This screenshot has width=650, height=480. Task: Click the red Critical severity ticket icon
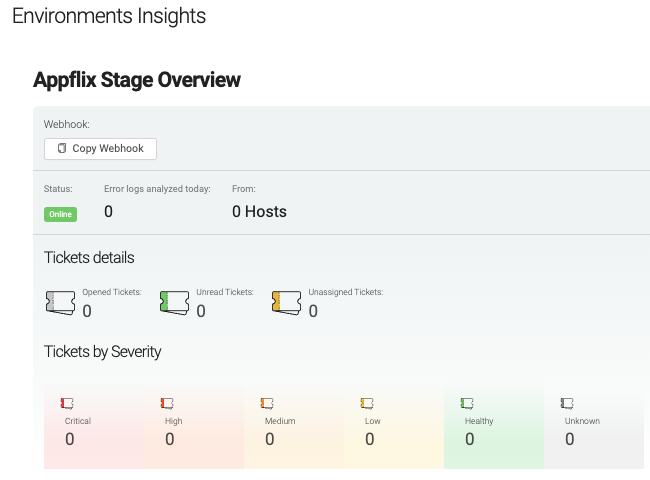point(68,403)
